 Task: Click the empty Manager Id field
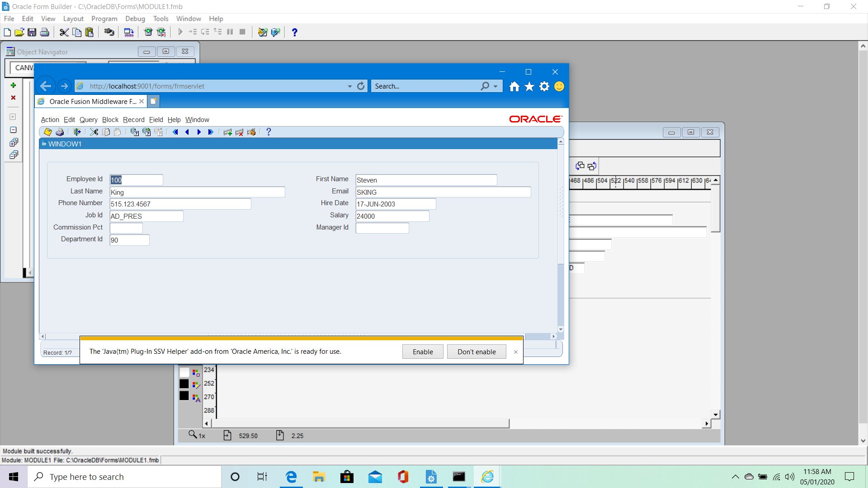[x=382, y=228]
